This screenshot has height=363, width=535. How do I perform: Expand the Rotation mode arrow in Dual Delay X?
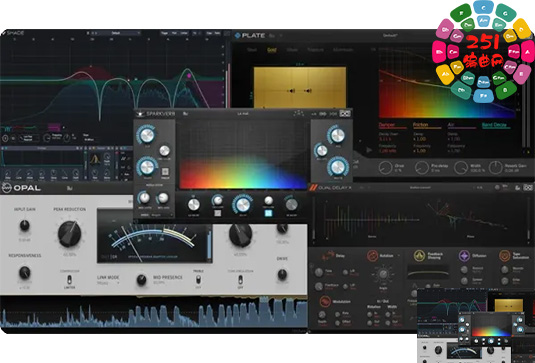click(x=398, y=255)
